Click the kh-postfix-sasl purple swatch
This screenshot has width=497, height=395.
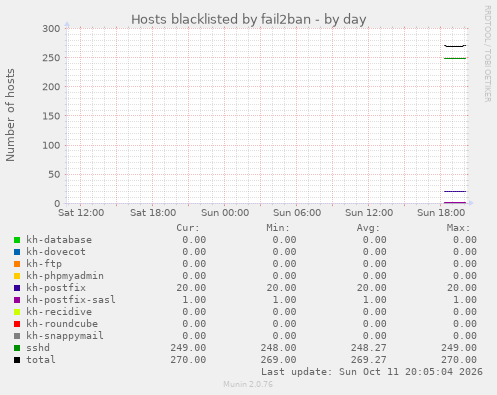17,300
